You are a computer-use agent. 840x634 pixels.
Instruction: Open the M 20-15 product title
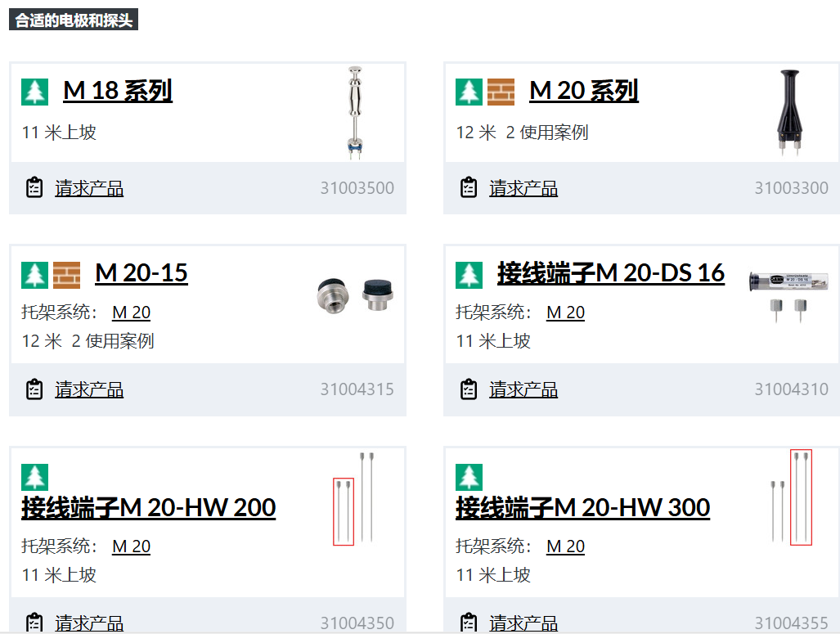click(141, 272)
